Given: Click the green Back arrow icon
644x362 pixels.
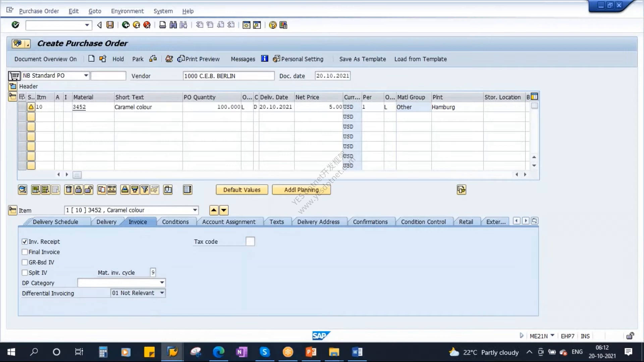Looking at the screenshot, I should (126, 25).
